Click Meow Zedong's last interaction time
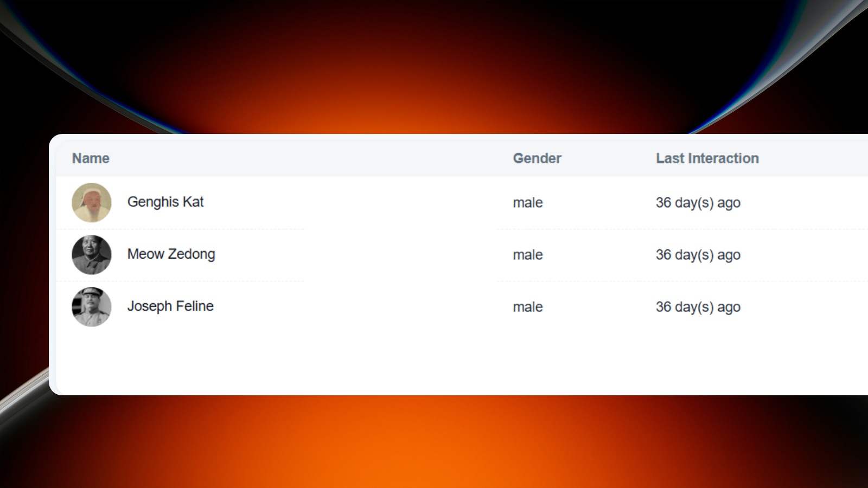The height and width of the screenshot is (488, 868). 698,255
